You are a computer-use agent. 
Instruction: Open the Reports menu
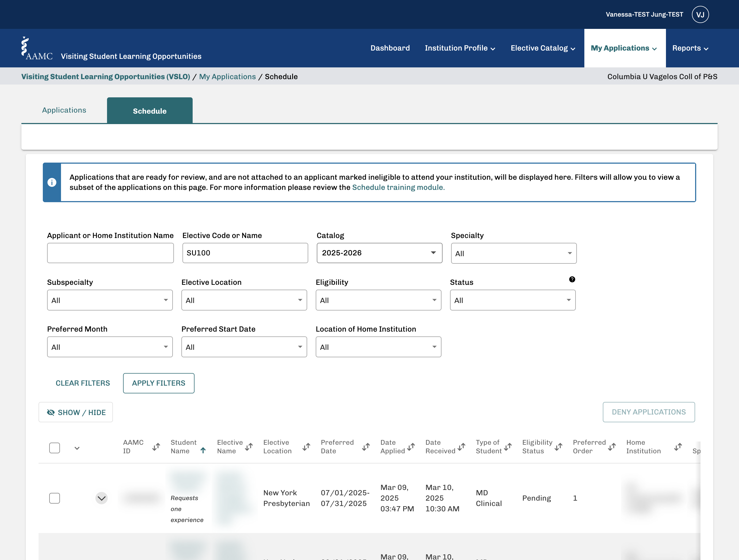(690, 48)
